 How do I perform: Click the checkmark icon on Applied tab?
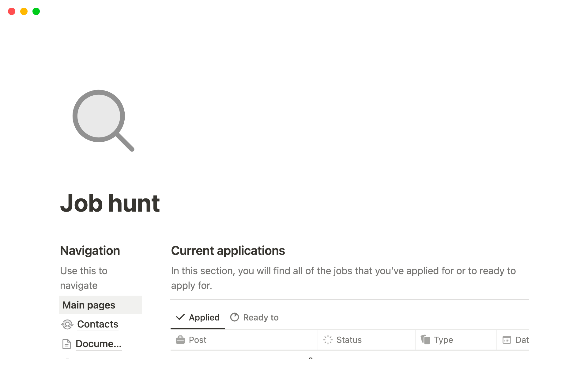(180, 317)
